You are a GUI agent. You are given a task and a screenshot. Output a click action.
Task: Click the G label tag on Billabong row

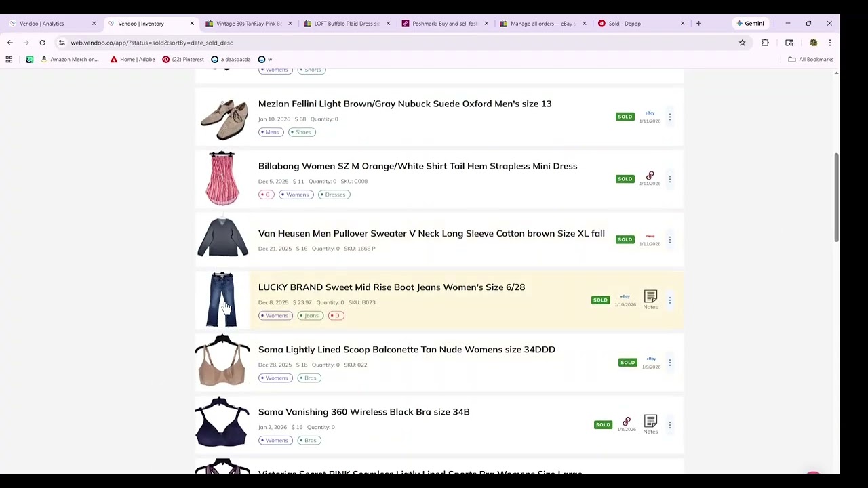266,195
